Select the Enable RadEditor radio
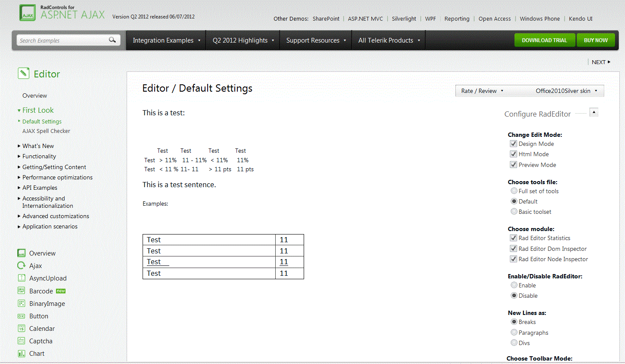The height and width of the screenshot is (364, 625). pyautogui.click(x=514, y=285)
